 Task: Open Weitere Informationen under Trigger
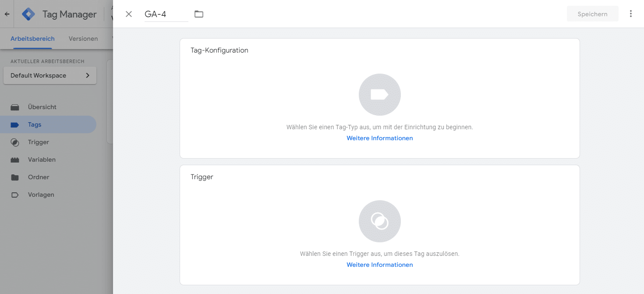(380, 265)
